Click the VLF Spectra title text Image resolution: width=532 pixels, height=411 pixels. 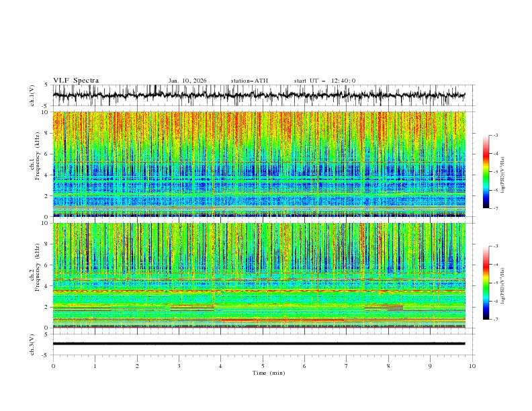pos(76,81)
